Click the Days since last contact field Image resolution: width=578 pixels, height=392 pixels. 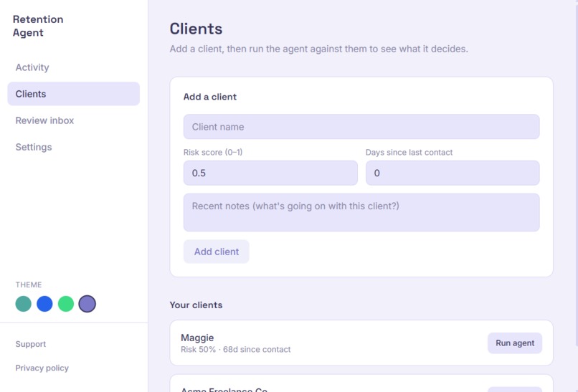click(x=453, y=173)
